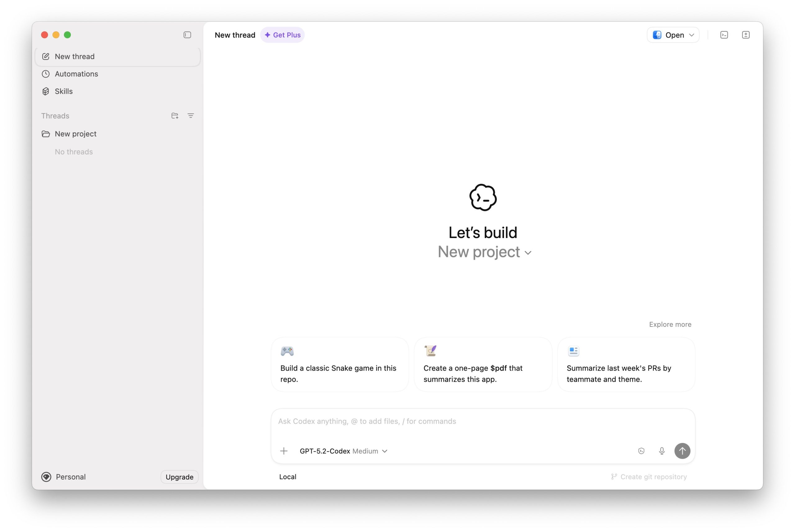Collapse the sidebar with its toggle icon
Screen dimensions: 795x532
187,34
